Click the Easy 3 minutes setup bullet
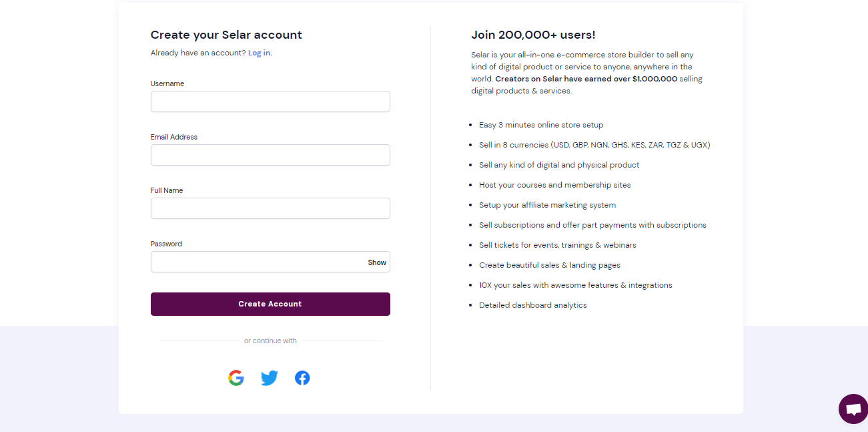 (540, 124)
